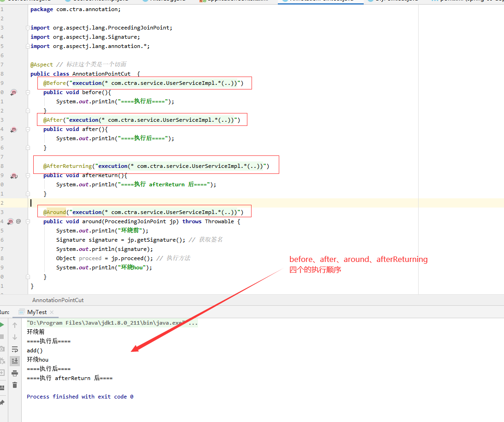Collapse the around() method body

click(28, 221)
